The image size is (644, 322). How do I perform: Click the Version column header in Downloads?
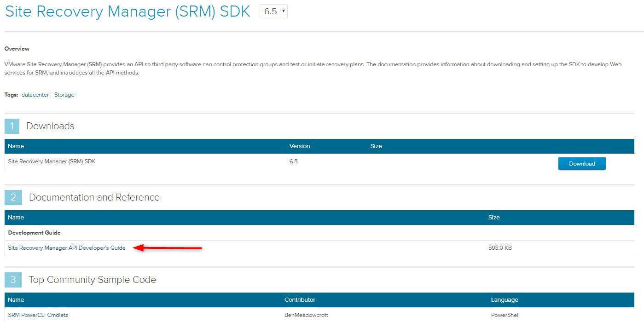300,146
